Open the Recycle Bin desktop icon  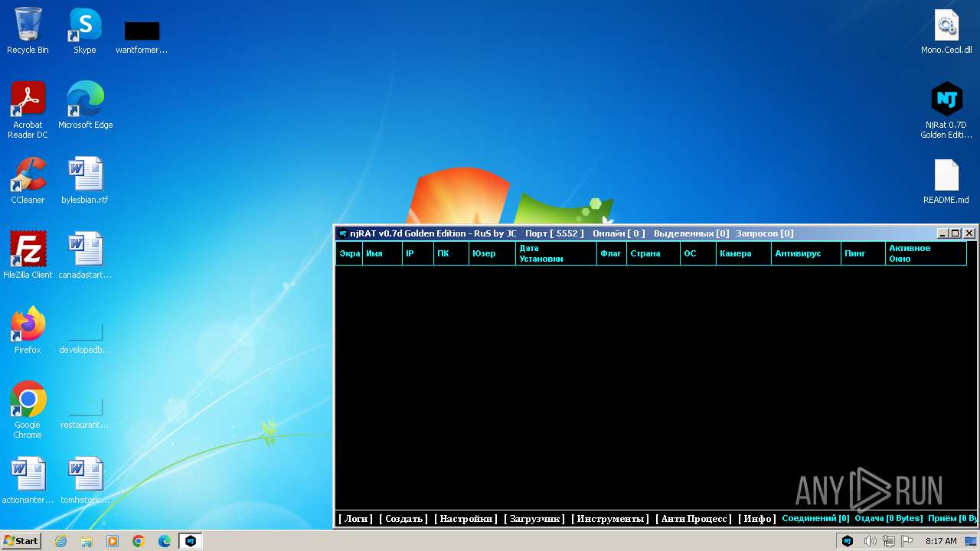[28, 31]
